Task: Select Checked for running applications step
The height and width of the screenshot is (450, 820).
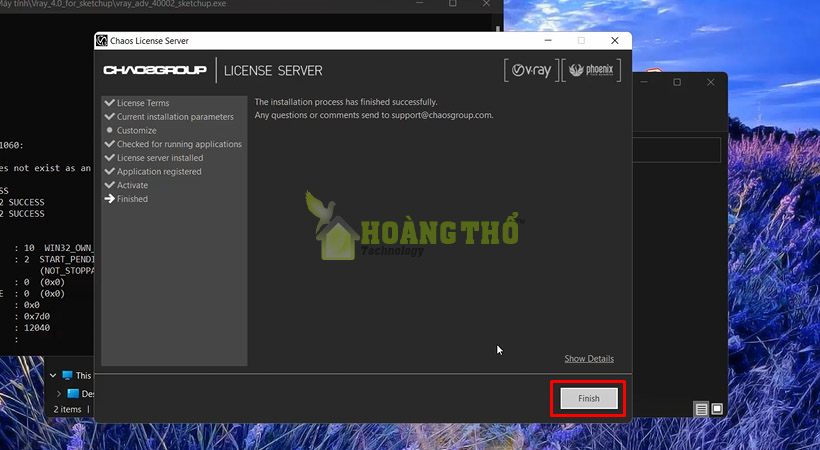Action: click(x=179, y=144)
